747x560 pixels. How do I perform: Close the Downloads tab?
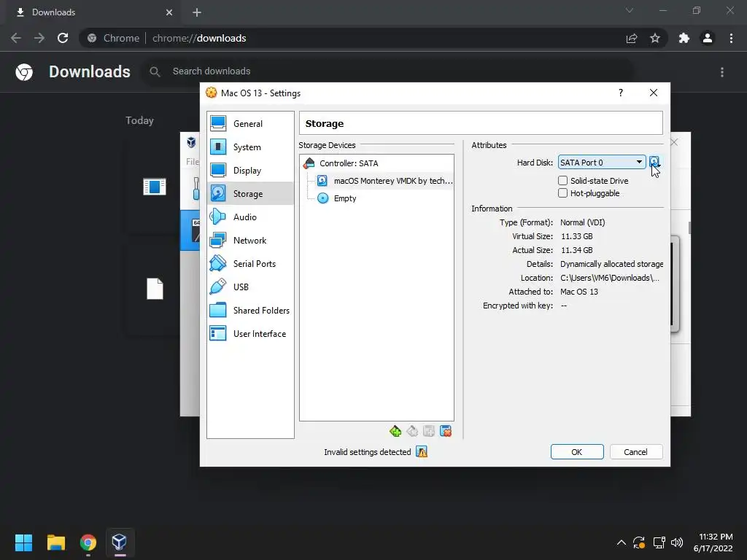(x=169, y=12)
